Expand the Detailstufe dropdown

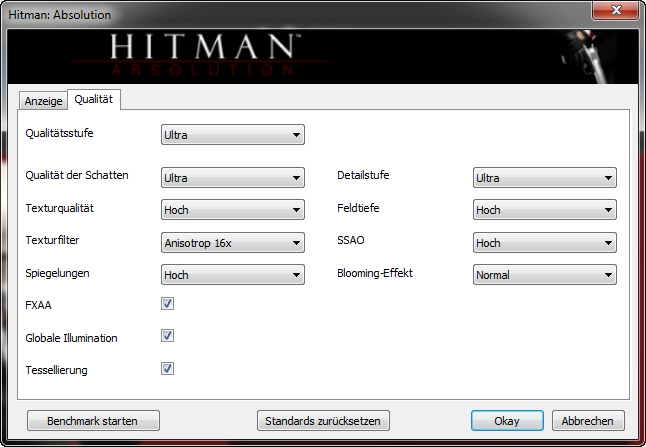pos(545,178)
